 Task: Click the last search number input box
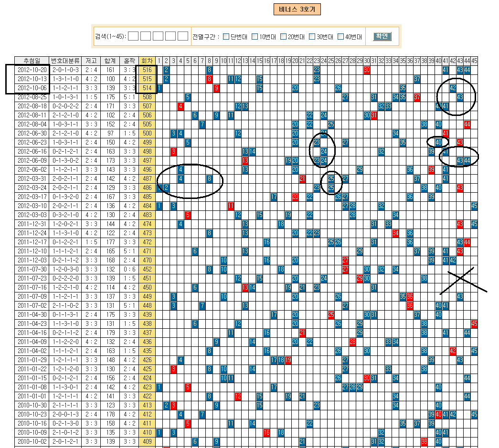(x=183, y=36)
